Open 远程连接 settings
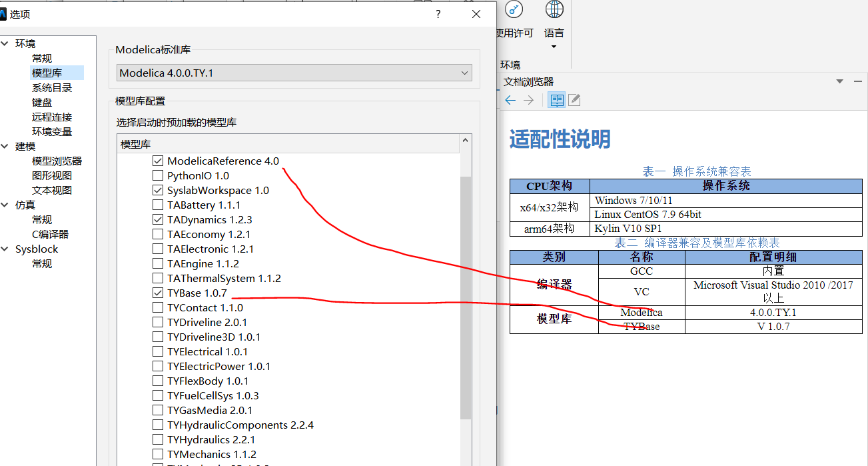Image resolution: width=868 pixels, height=466 pixels. [x=52, y=117]
